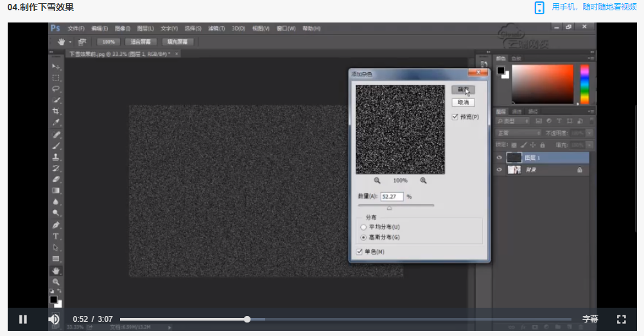Image resolution: width=644 pixels, height=336 pixels.
Task: Switch to the 通道 tab
Action: (x=517, y=111)
